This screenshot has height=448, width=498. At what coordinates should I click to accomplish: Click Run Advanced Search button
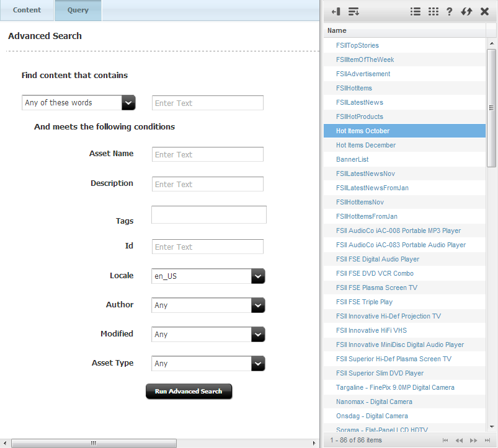[x=189, y=391]
